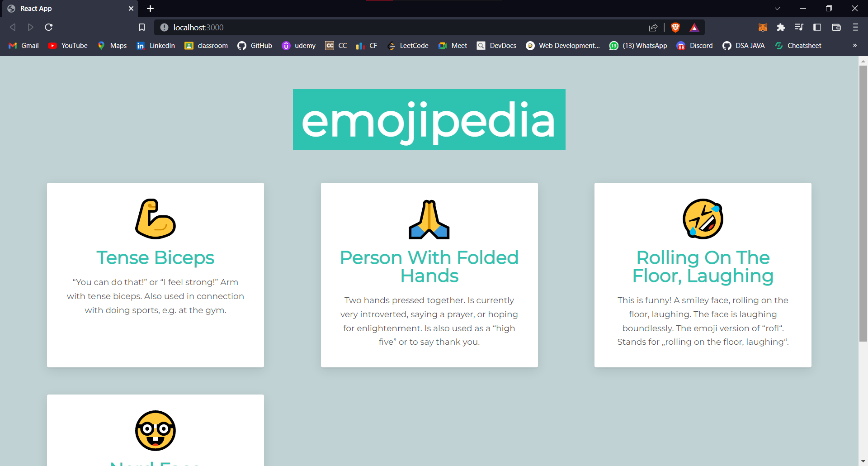Expand the overflow chevron on bookmarks bar

tap(854, 45)
